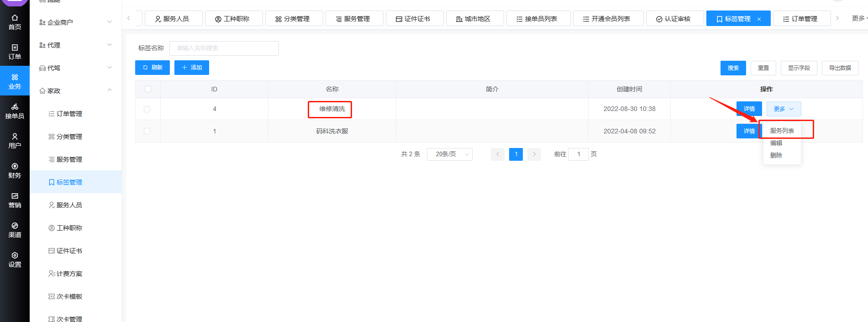Image resolution: width=868 pixels, height=322 pixels.
Task: Switch to the 认证审核 tab
Action: click(674, 19)
